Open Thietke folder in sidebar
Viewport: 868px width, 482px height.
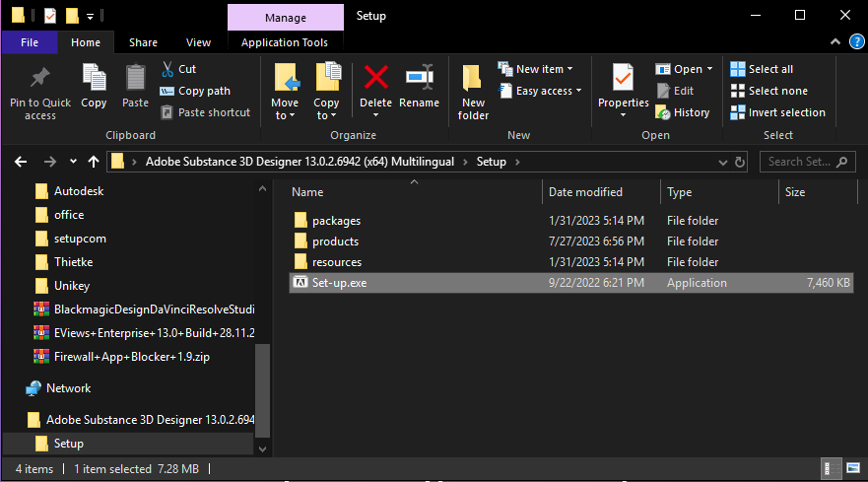[x=73, y=262]
